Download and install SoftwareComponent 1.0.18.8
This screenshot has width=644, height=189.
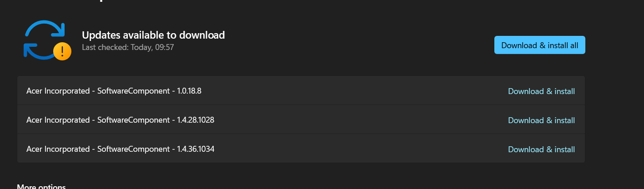click(x=541, y=91)
